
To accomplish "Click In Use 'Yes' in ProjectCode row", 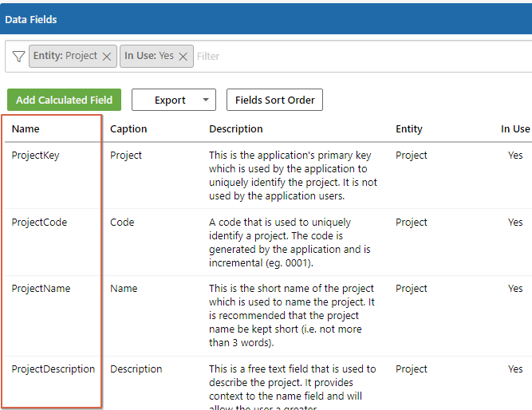I will 515,223.
